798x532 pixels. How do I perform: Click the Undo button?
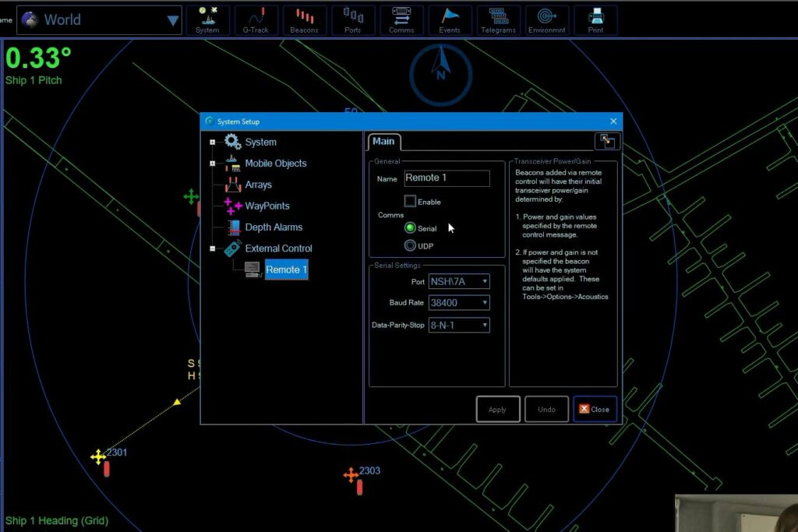click(546, 409)
